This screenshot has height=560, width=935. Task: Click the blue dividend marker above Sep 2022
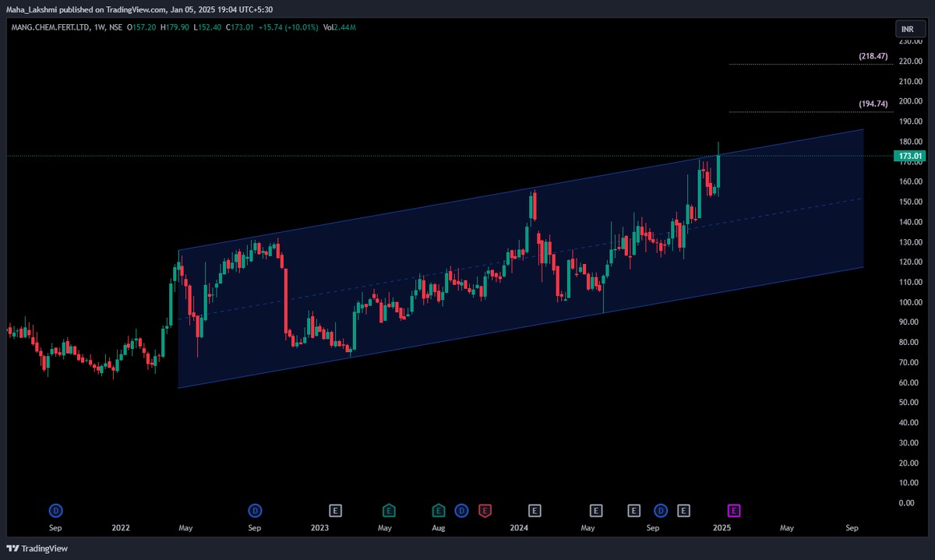click(255, 511)
